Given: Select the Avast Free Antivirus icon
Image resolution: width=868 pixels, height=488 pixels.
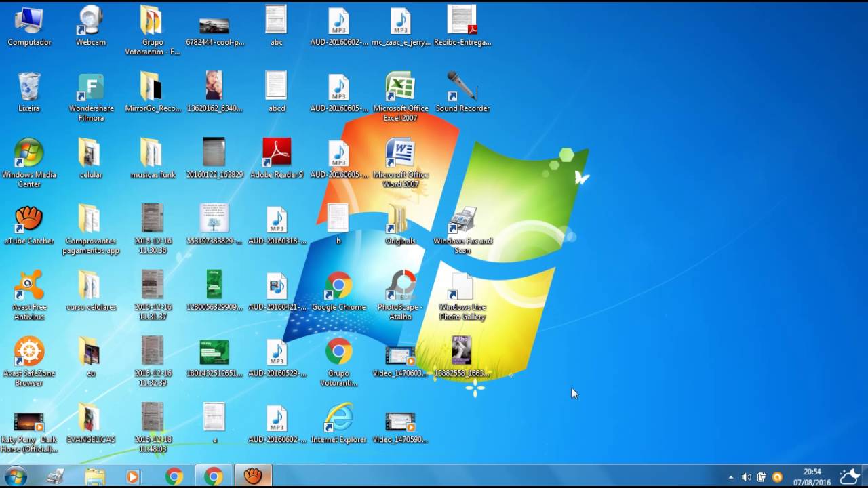Looking at the screenshot, I should pyautogui.click(x=29, y=296).
